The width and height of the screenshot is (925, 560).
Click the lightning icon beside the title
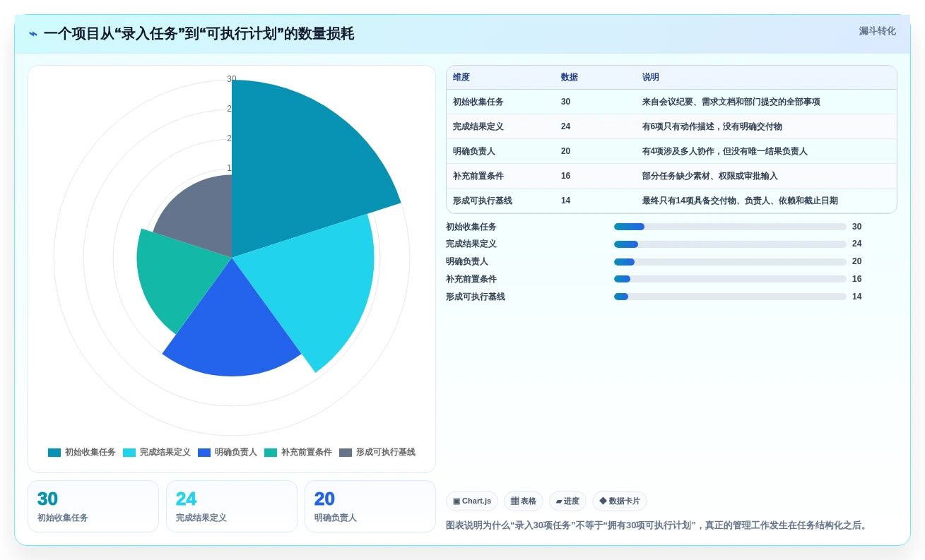click(33, 34)
